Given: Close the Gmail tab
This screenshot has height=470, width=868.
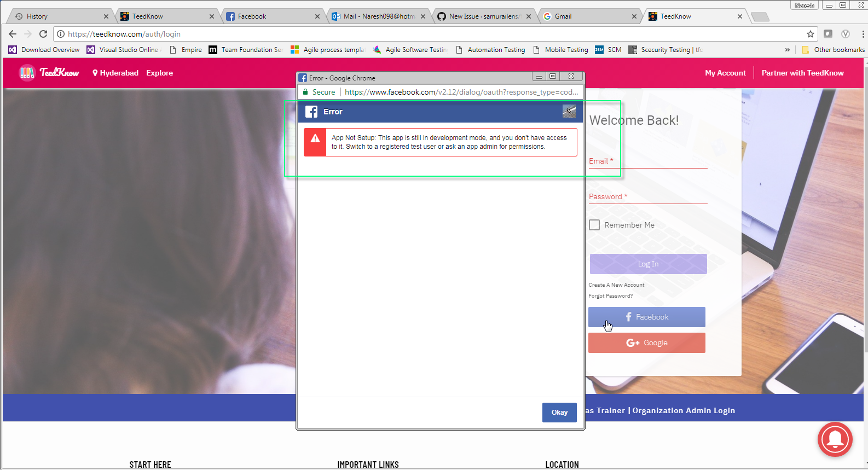Looking at the screenshot, I should point(634,16).
